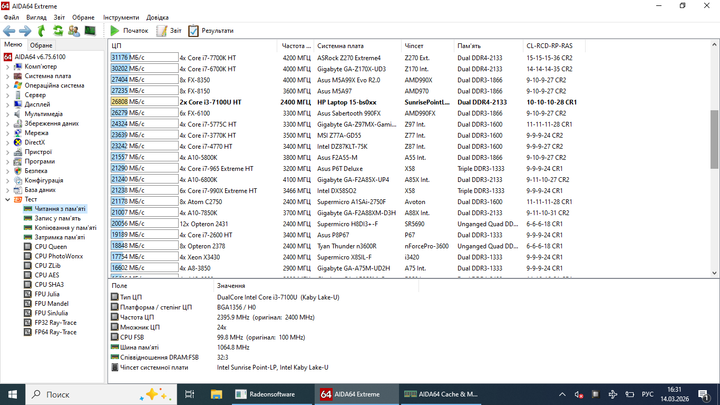The width and height of the screenshot is (720, 405).
Task: Open File Explorer from the taskbar
Action: (x=216, y=394)
